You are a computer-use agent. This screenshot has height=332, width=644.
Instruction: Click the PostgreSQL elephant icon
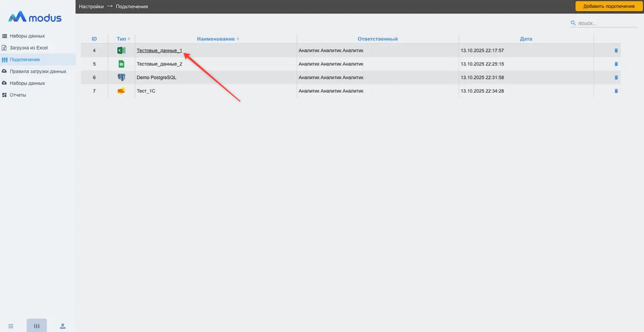tap(121, 77)
